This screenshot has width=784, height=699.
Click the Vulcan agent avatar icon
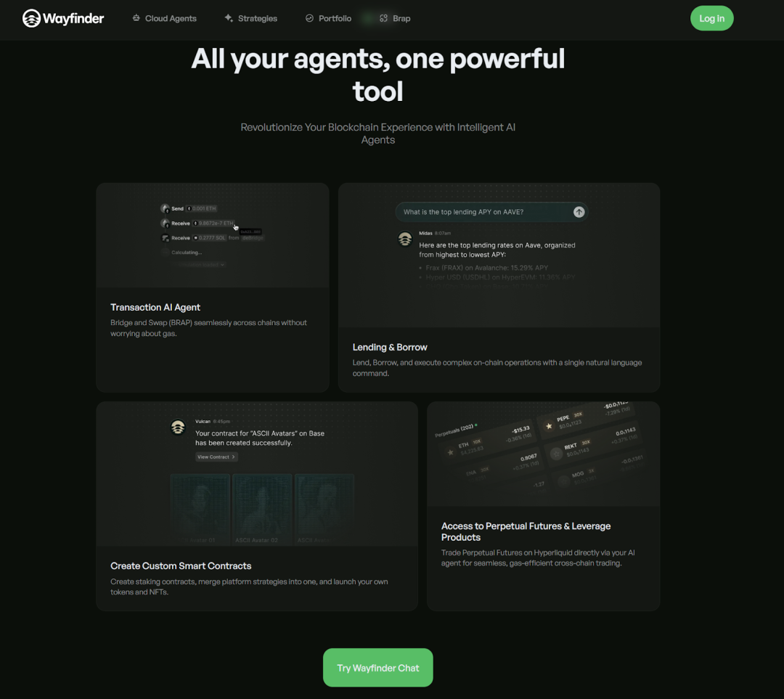[x=178, y=428]
